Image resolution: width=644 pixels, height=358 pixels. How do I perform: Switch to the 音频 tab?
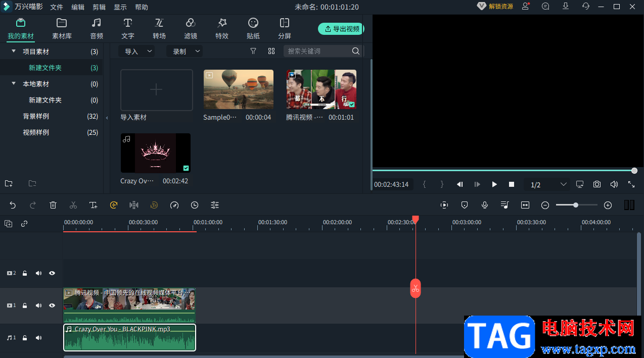[x=97, y=29]
